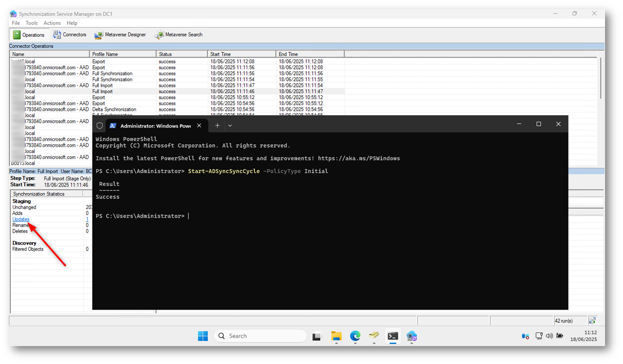Open File Explorer from the taskbar
The image size is (623, 364).
point(336,336)
